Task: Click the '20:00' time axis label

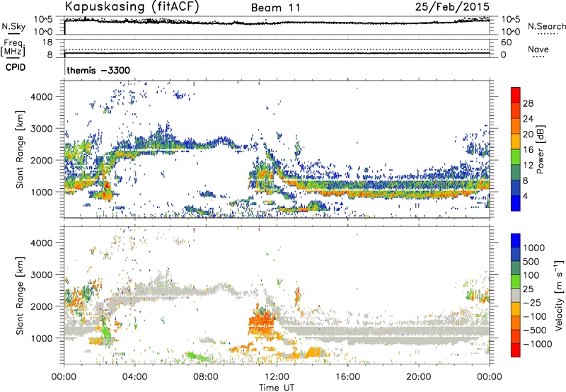Action: pos(418,377)
